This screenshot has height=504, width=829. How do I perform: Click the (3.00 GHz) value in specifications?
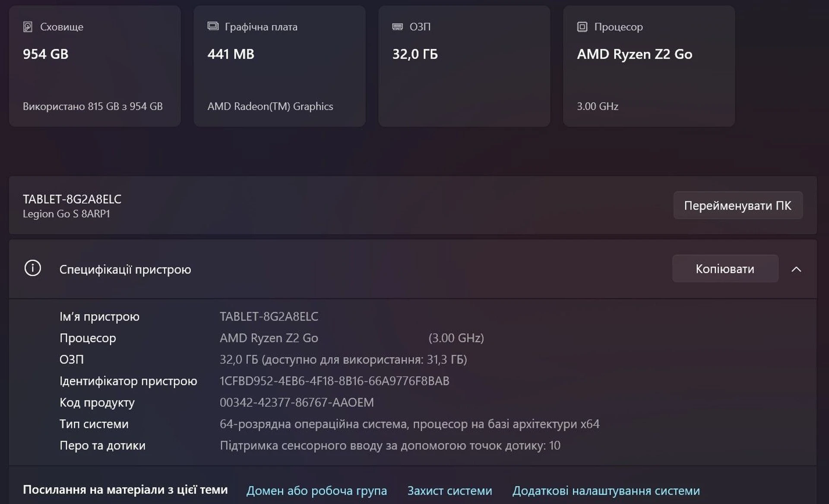(456, 338)
